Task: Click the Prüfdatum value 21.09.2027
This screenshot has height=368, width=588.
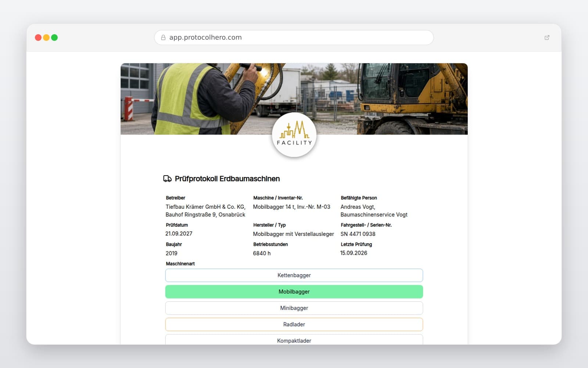Action: (179, 234)
